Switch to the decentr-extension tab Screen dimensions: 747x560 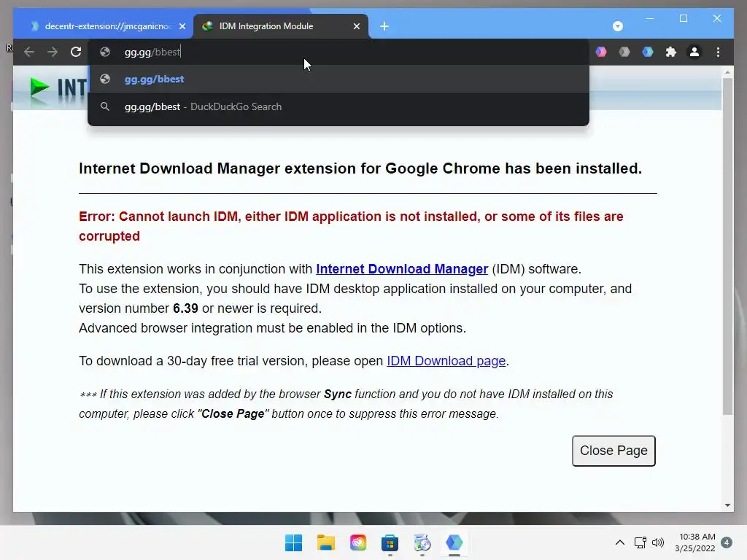pos(102,26)
